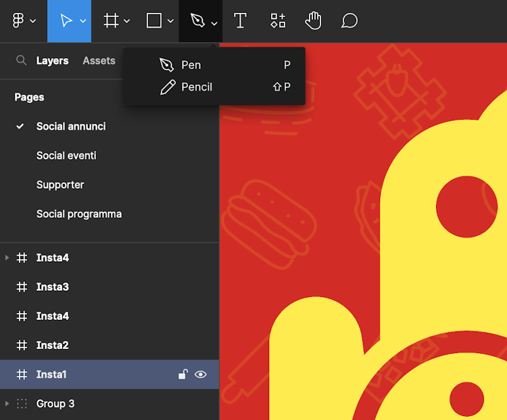Click the Insta3 frame icon

(x=22, y=287)
